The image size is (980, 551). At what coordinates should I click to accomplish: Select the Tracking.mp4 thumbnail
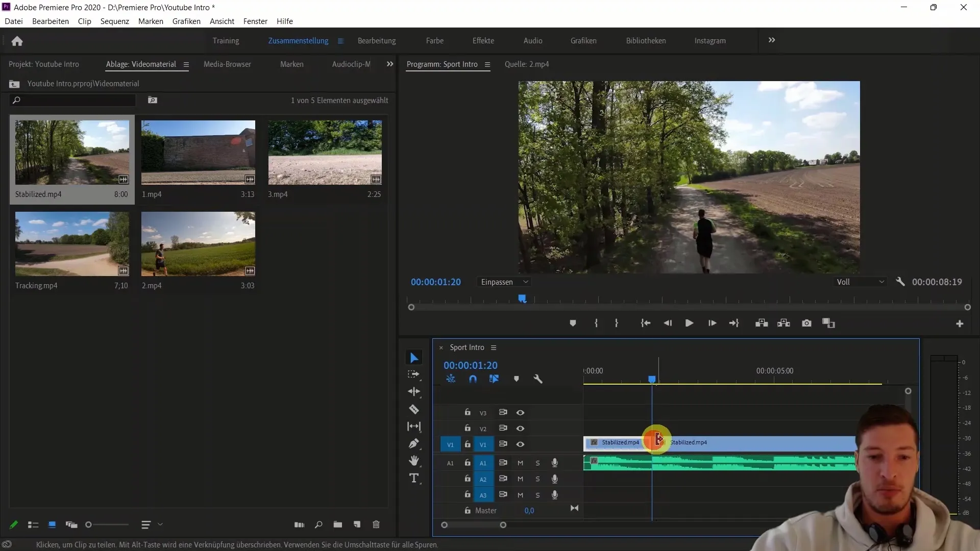pyautogui.click(x=72, y=244)
